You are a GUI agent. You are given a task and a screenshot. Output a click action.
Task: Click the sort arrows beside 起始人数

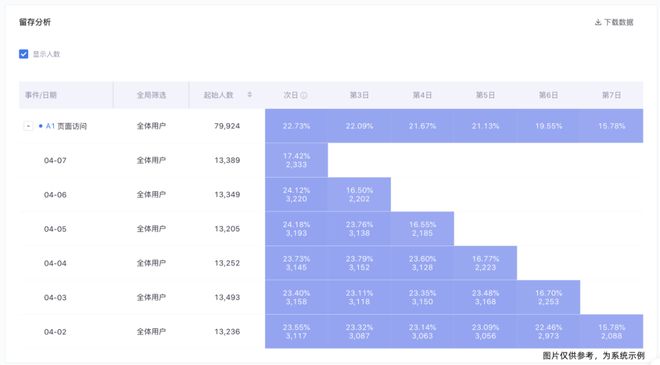(250, 95)
